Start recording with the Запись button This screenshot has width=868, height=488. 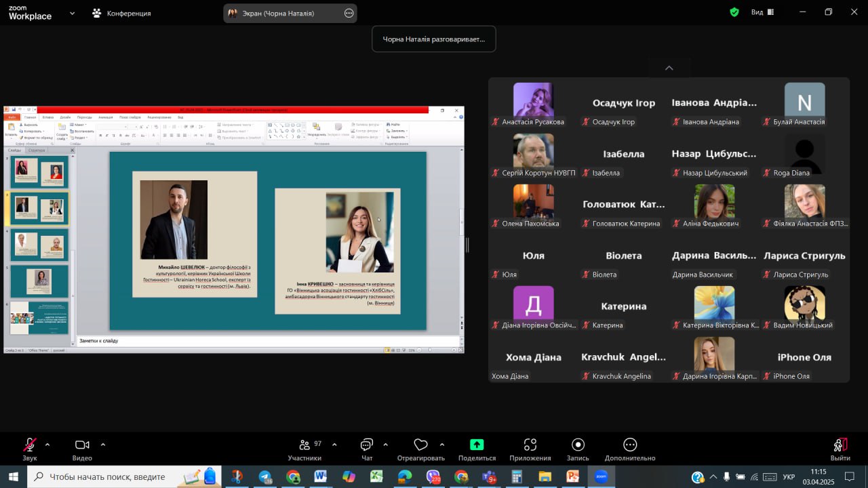[x=578, y=445]
